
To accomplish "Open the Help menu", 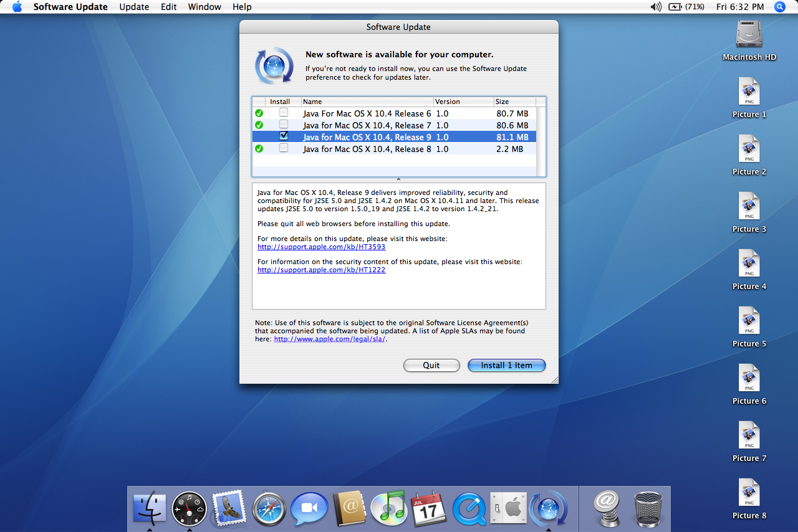I will point(242,7).
